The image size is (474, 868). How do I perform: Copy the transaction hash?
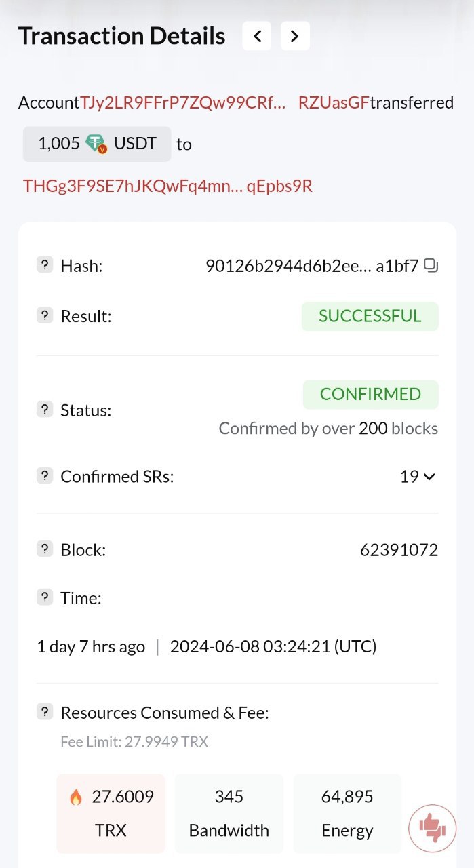[x=431, y=266]
